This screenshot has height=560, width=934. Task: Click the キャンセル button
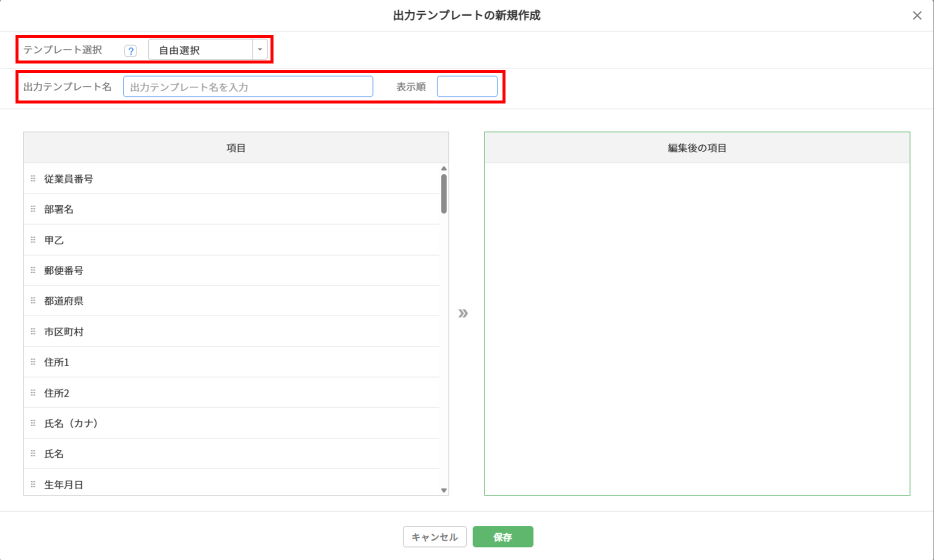(434, 537)
